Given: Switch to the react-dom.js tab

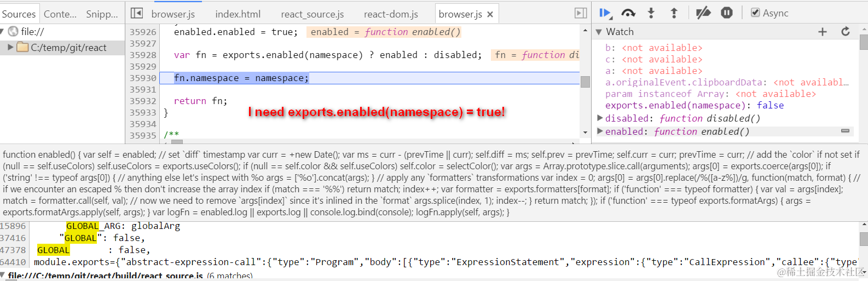Looking at the screenshot, I should pos(391,14).
